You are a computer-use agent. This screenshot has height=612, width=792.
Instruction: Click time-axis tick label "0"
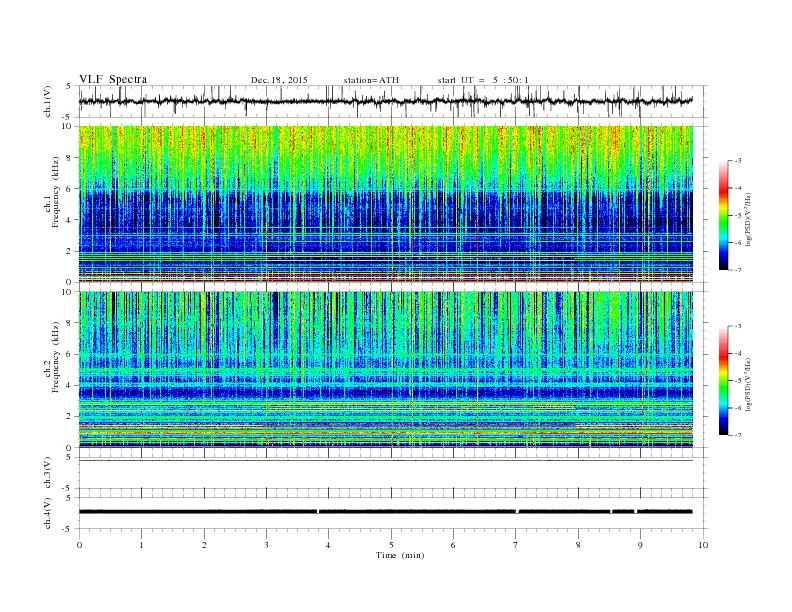79,545
